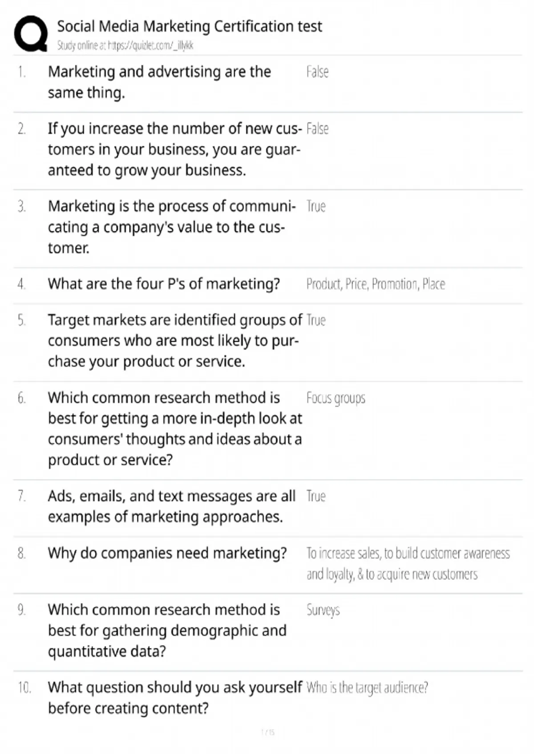The width and height of the screenshot is (534, 756).
Task: Select the question about gathering demographic data
Action: tap(167, 631)
